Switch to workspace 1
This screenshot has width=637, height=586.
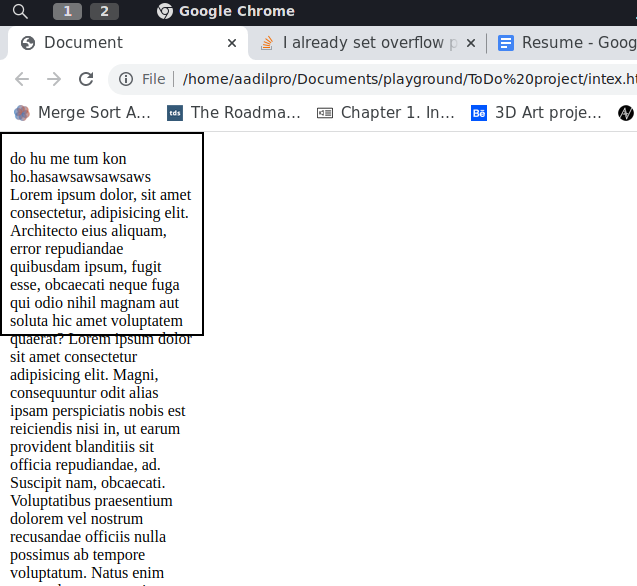67,11
